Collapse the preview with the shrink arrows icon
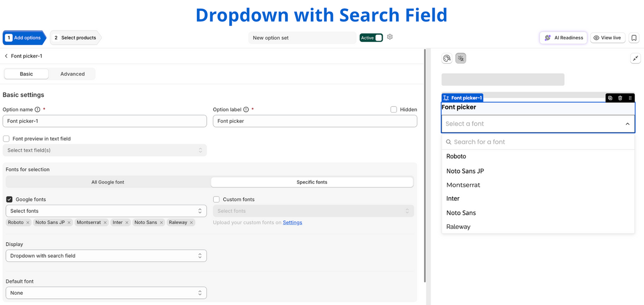 click(635, 59)
